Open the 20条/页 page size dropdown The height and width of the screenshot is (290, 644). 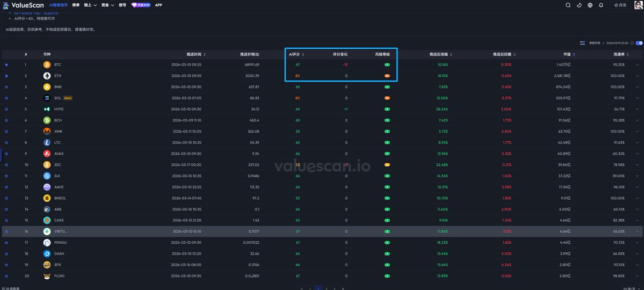tap(633, 288)
